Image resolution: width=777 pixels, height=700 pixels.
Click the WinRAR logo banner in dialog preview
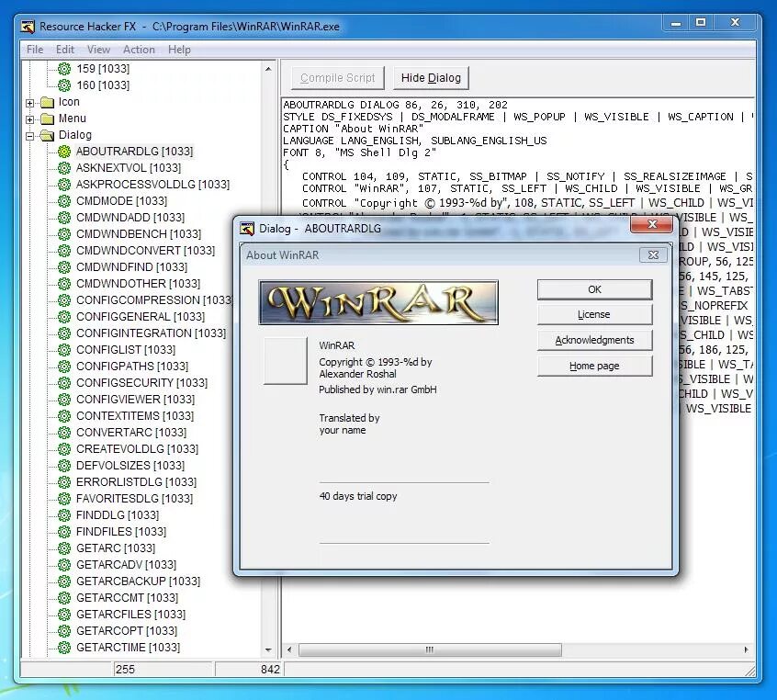click(x=378, y=302)
